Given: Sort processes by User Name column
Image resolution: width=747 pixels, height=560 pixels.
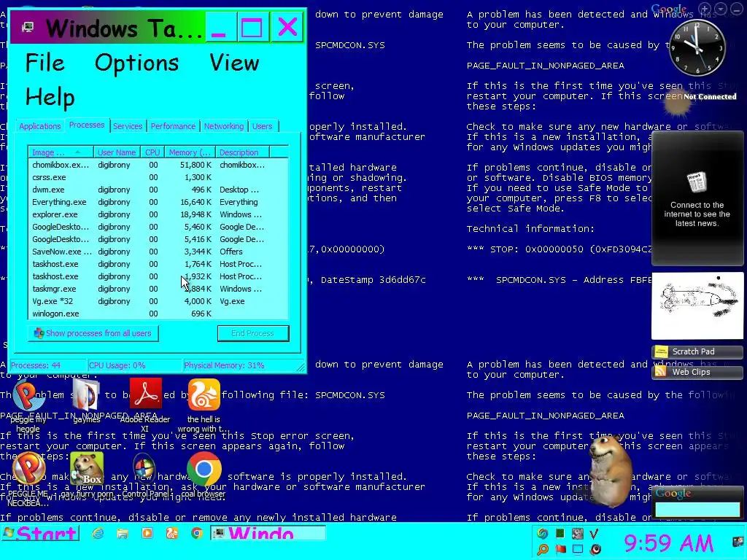Looking at the screenshot, I should 117,152.
